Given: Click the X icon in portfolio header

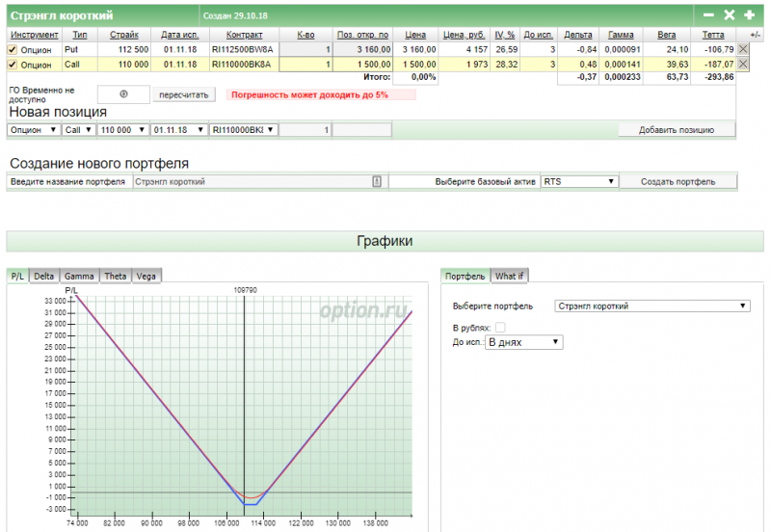Looking at the screenshot, I should click(x=730, y=15).
